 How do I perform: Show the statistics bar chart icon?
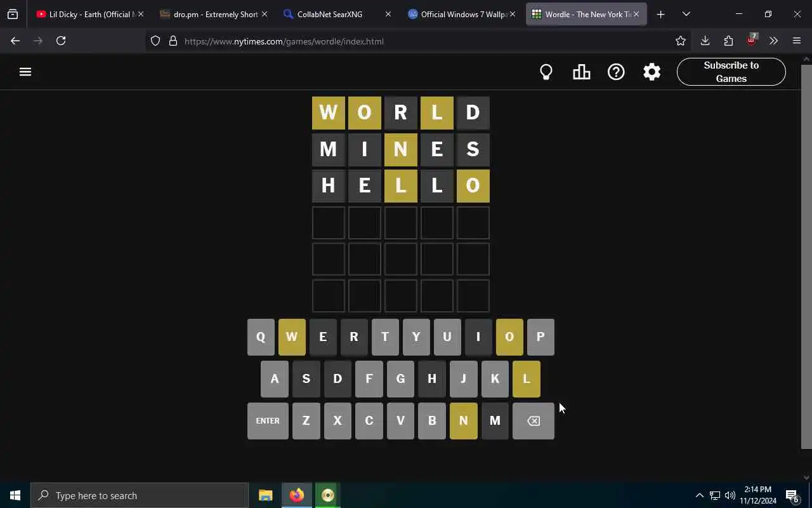click(581, 72)
